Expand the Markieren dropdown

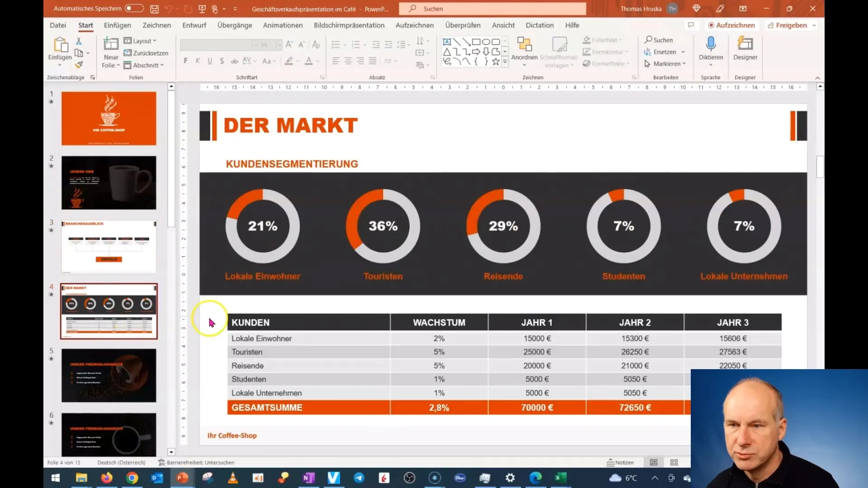pyautogui.click(x=684, y=64)
